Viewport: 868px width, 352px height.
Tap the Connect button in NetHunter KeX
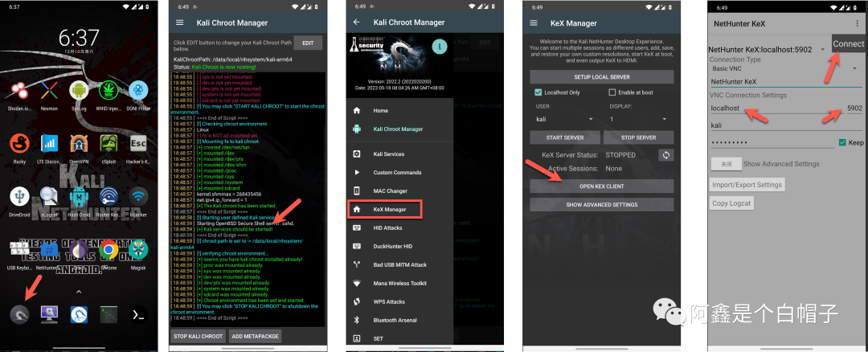pos(848,43)
